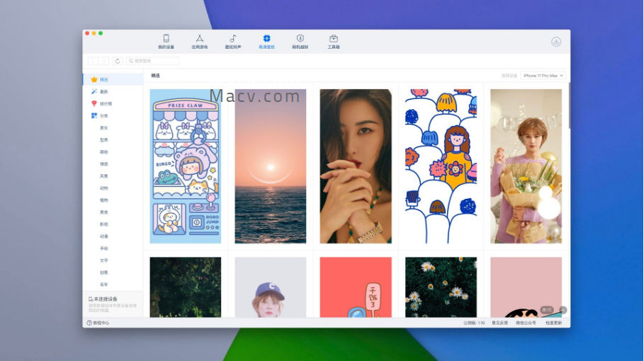Open the woman with clasped hands wallpaper
This screenshot has height=361, width=644.
click(x=356, y=166)
